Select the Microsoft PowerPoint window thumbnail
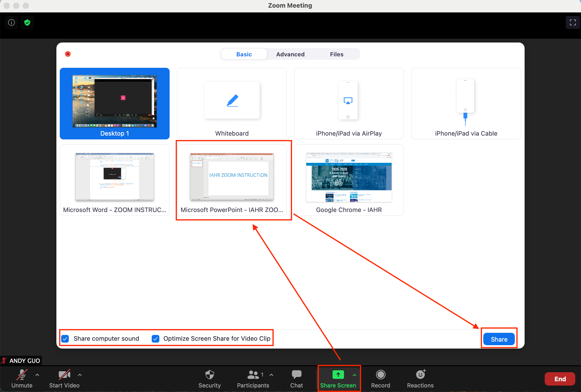The image size is (581, 392). (x=232, y=180)
